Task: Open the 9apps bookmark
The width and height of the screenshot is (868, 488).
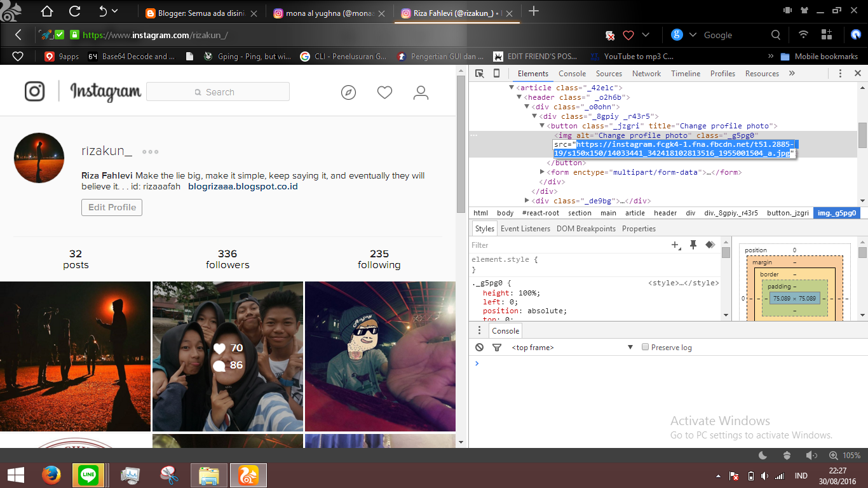Action: (62, 57)
